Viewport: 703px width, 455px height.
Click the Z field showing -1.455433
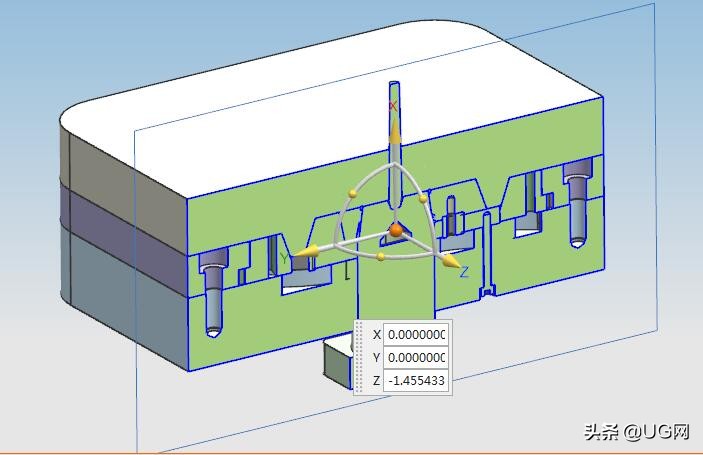tap(416, 381)
